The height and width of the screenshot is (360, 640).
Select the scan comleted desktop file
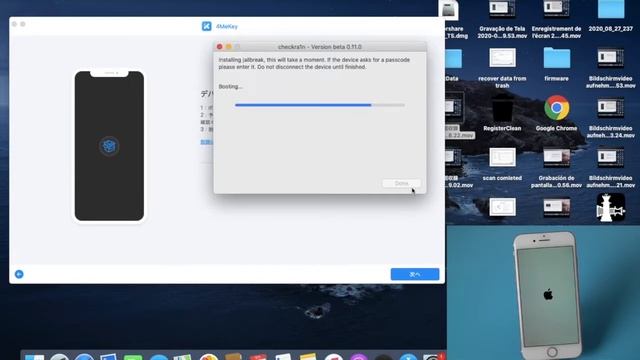(x=502, y=158)
